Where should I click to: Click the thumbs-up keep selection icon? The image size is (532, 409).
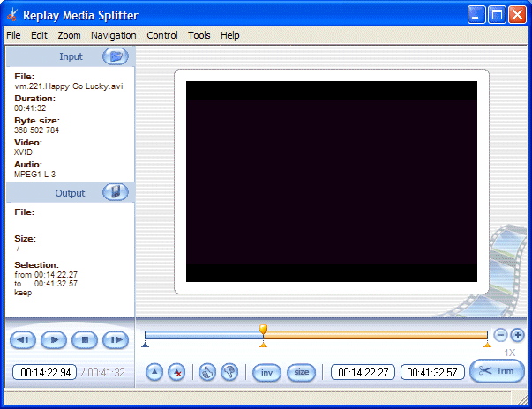(207, 372)
